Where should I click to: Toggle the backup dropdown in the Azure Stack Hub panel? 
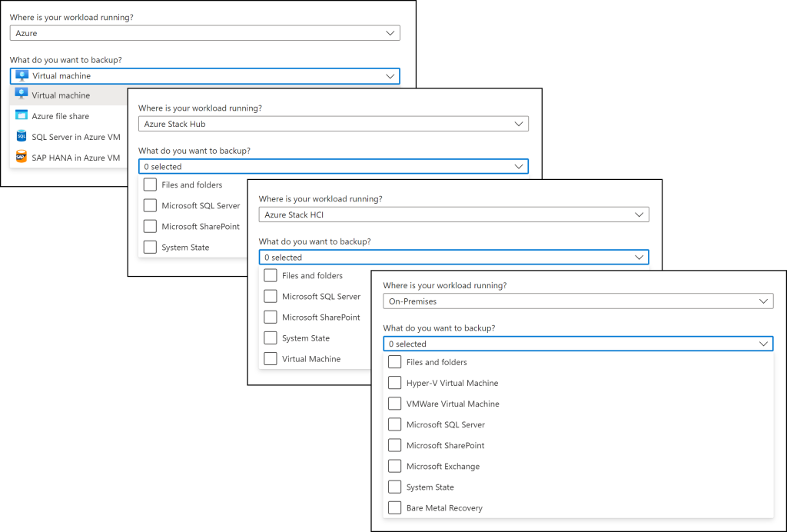(334, 167)
